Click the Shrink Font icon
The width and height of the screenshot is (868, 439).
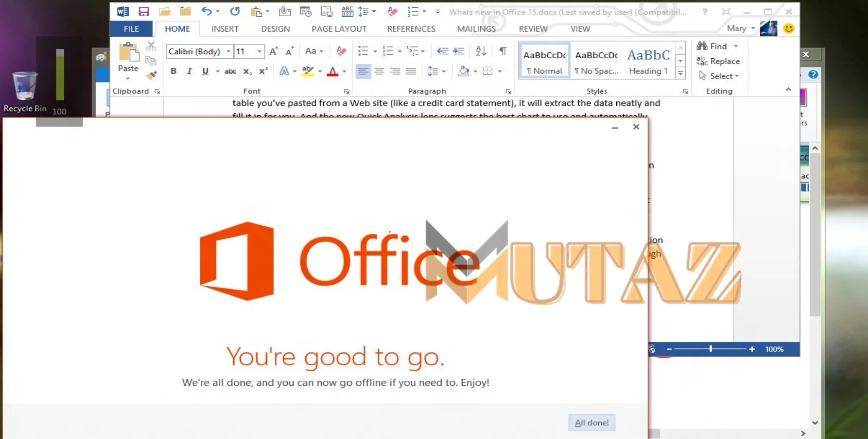click(x=290, y=51)
